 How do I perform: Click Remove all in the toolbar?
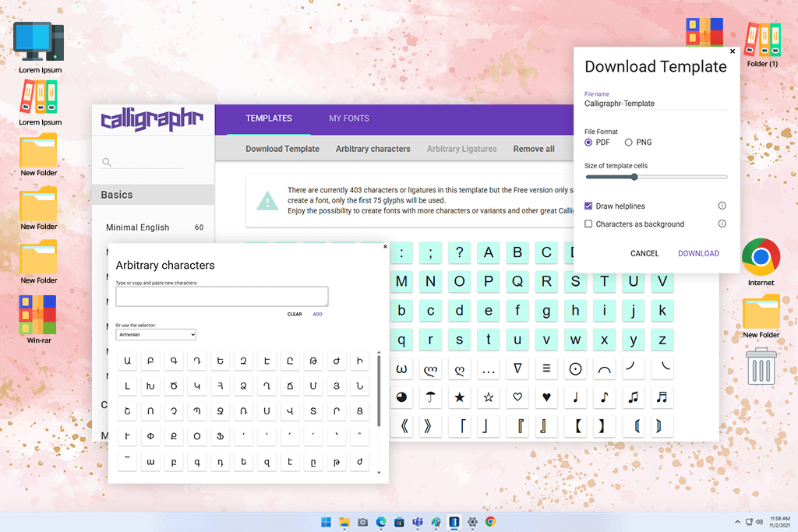point(534,149)
